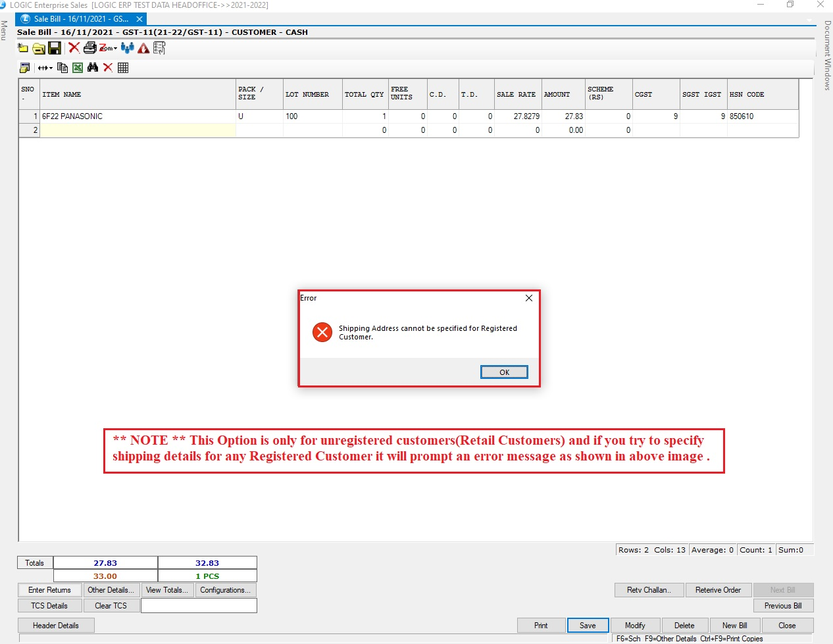This screenshot has width=833, height=644.
Task: Open the Menu side panel
Action: [x=5, y=30]
